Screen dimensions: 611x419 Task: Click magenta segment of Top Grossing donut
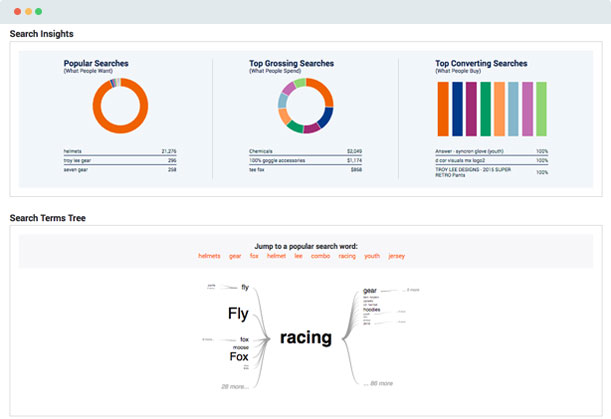(x=311, y=129)
